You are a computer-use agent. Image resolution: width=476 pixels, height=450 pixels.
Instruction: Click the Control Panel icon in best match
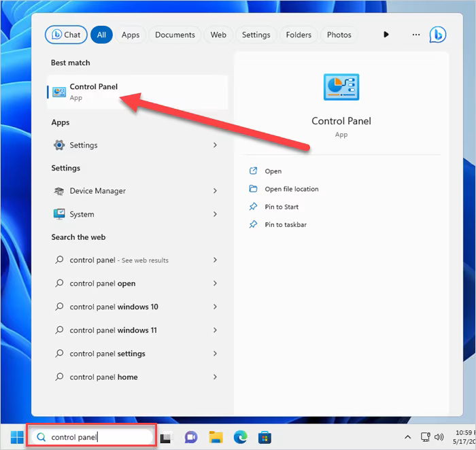point(59,92)
